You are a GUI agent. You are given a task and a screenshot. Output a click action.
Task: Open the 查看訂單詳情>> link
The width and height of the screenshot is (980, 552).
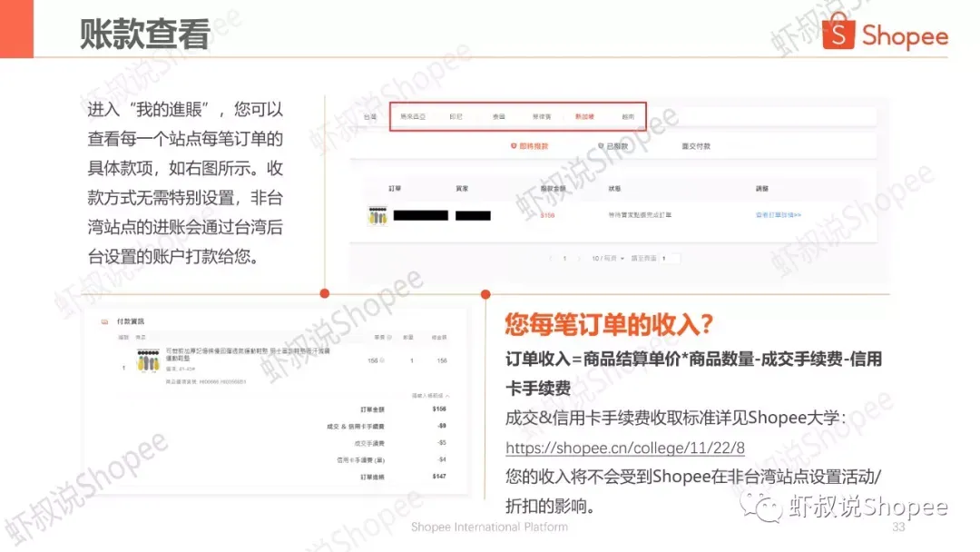tap(779, 214)
